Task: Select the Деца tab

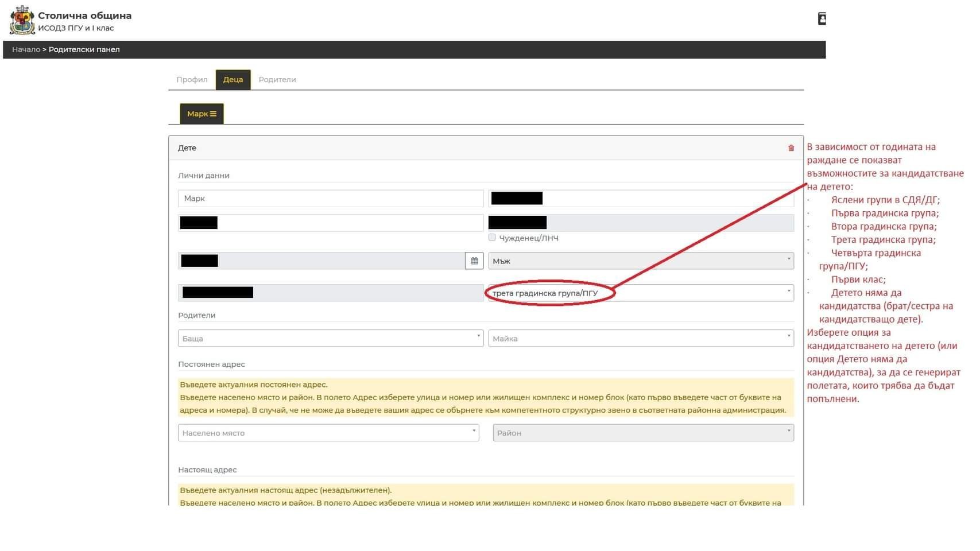Action: pos(233,80)
